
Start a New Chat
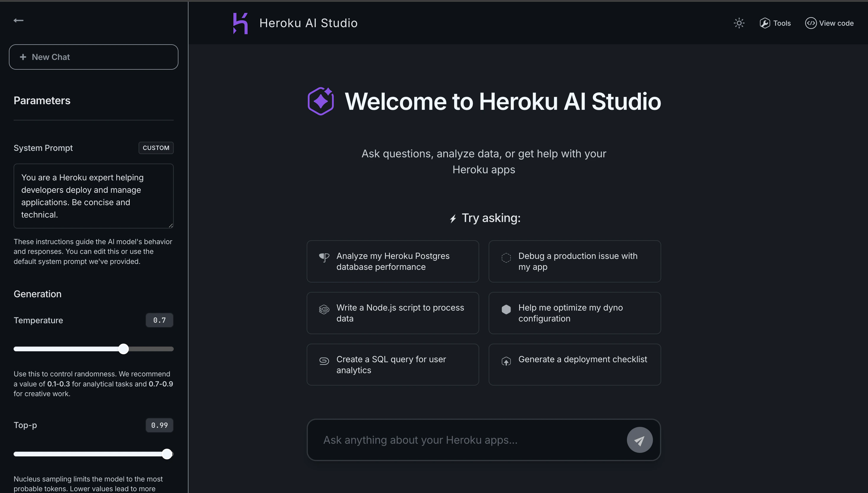click(x=94, y=57)
